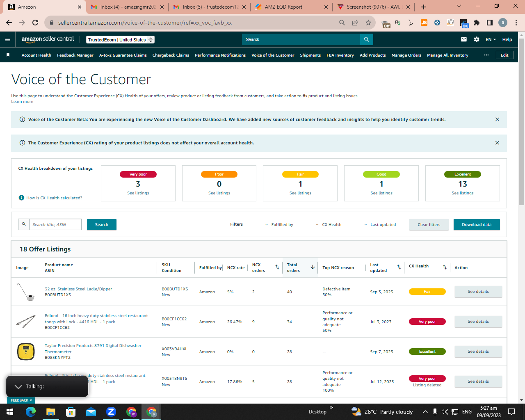
Task: Click See listings under Very poor
Action: click(138, 193)
